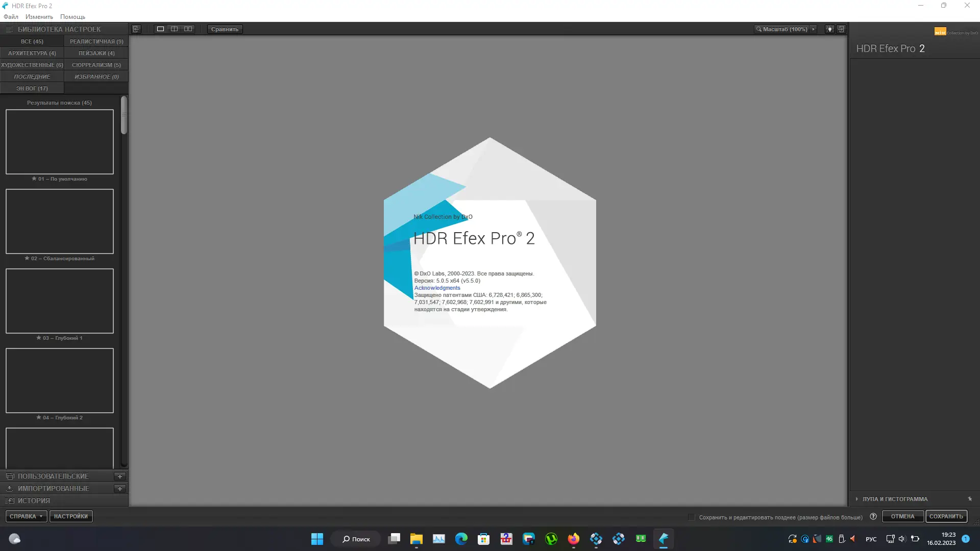Viewport: 980px width, 551px height.
Task: Click the preset list scrollbar
Action: point(124,115)
